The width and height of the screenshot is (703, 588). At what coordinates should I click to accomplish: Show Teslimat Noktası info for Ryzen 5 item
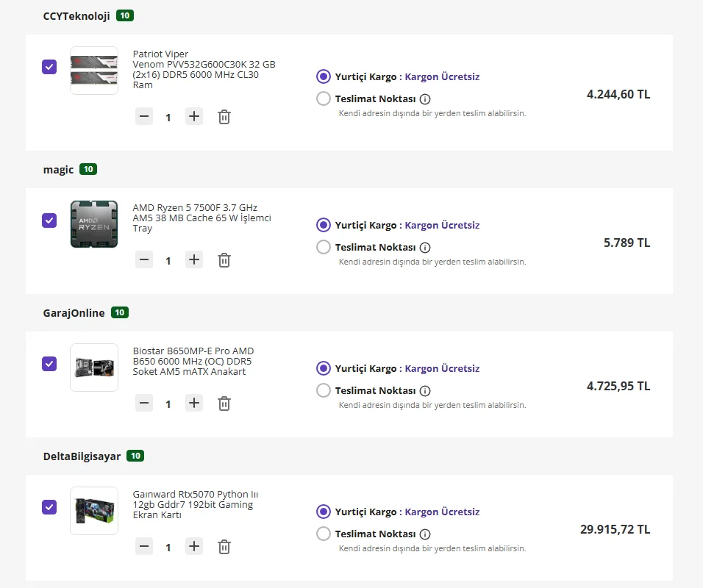point(425,248)
